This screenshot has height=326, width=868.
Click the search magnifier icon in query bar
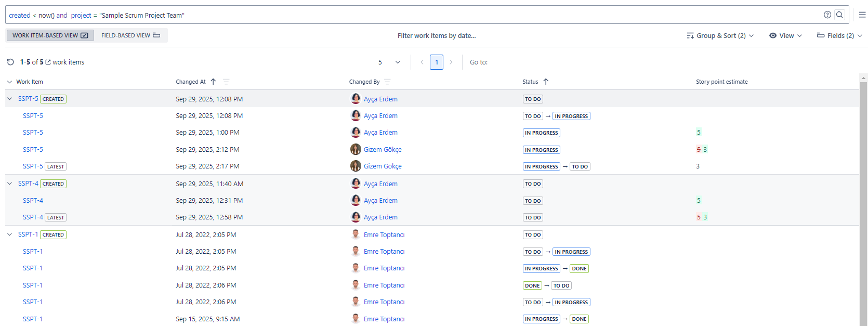tap(839, 15)
